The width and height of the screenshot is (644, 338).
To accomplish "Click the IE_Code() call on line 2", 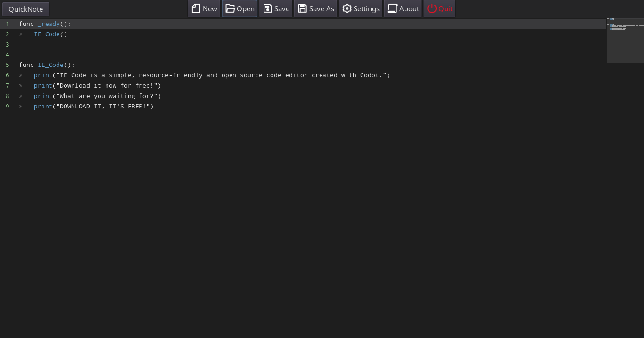I will [50, 34].
